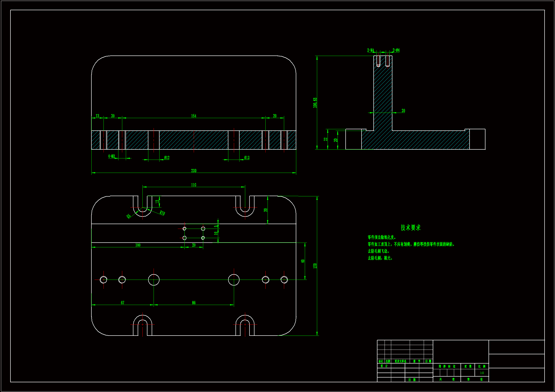Select the 重量 cell in title block

(468, 366)
